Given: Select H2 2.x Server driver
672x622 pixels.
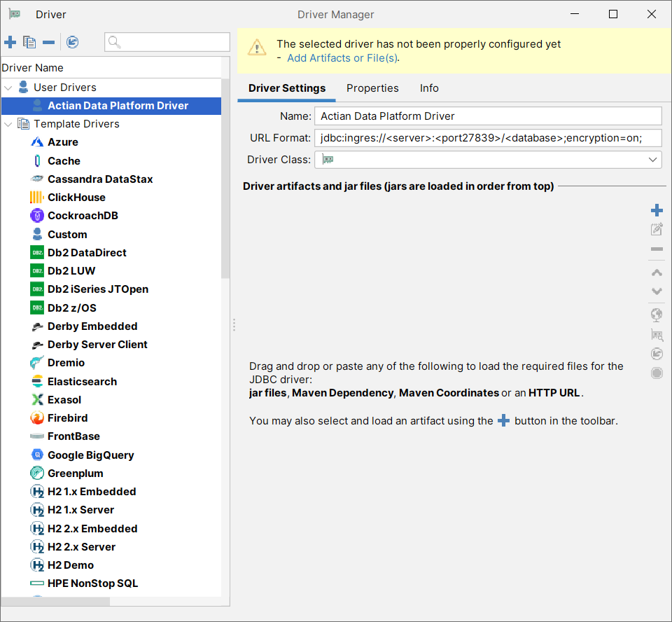Looking at the screenshot, I should (81, 547).
